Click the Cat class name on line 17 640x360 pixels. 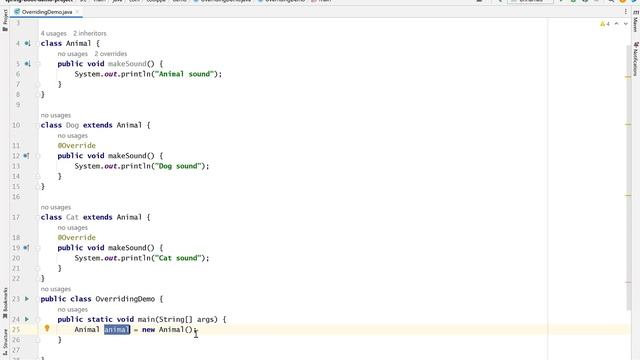click(x=72, y=217)
